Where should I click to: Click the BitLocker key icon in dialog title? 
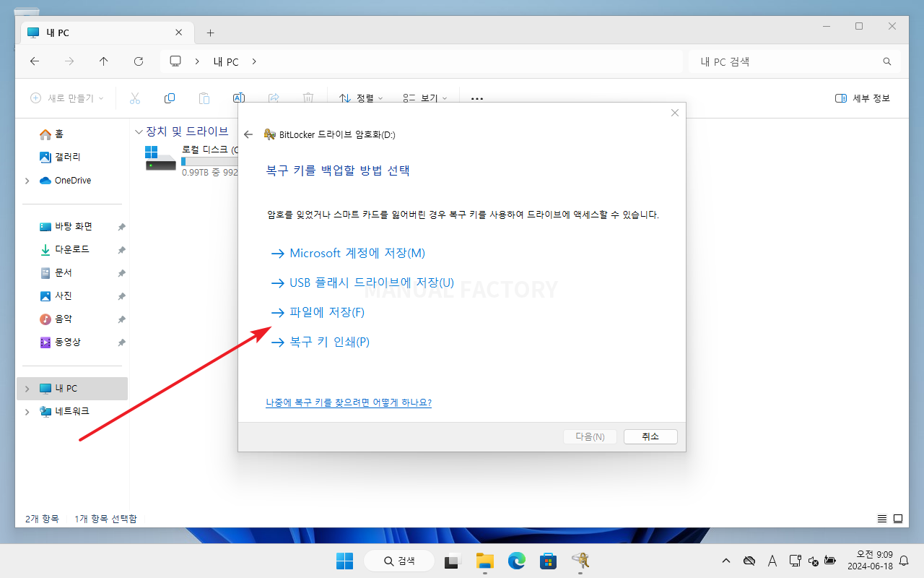(x=270, y=134)
